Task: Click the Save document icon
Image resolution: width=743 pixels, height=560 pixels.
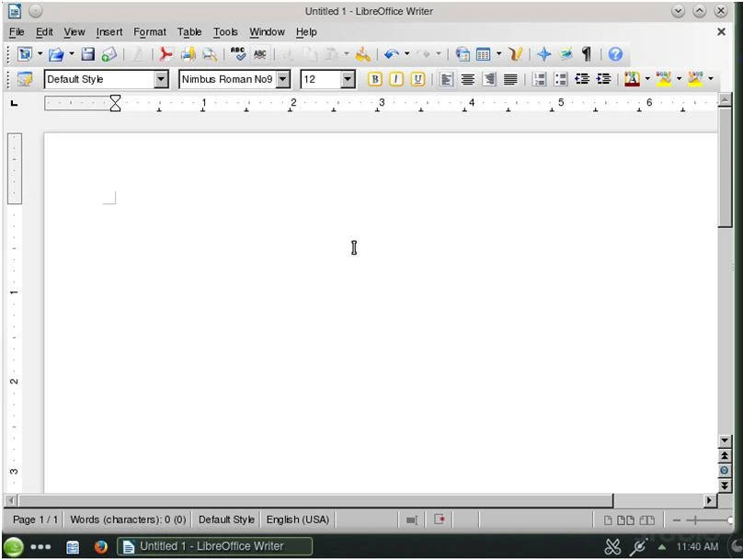Action: [x=88, y=54]
